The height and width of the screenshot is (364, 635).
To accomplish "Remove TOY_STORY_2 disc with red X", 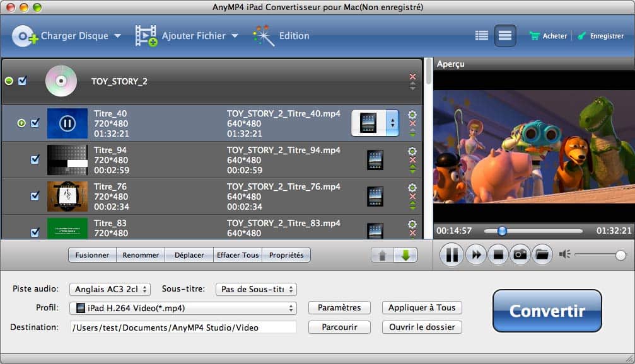I will click(412, 76).
